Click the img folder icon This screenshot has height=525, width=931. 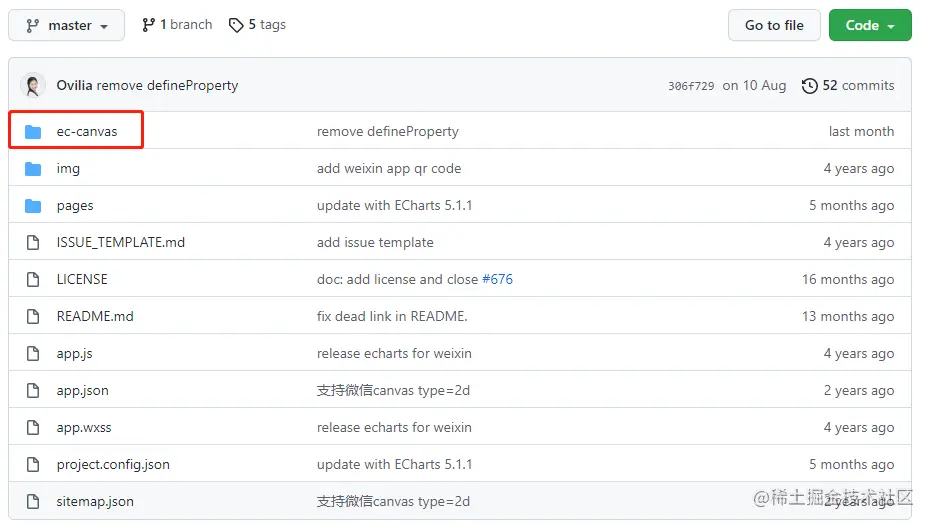33,169
